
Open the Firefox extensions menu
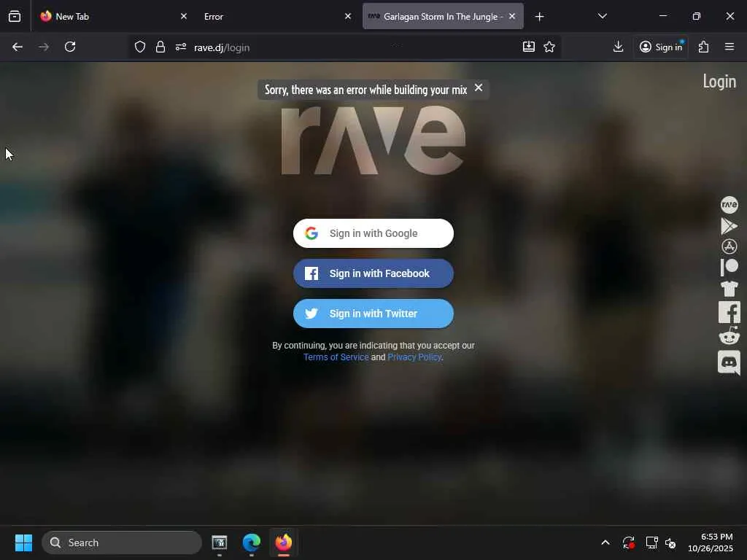pos(704,47)
